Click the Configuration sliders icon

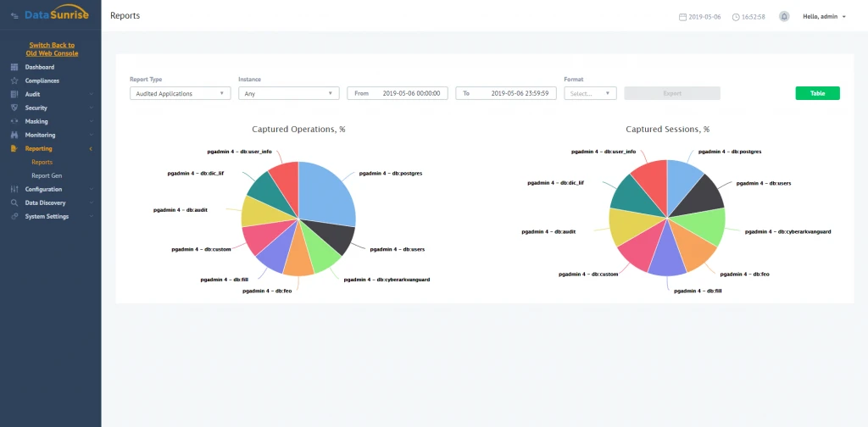(x=14, y=189)
